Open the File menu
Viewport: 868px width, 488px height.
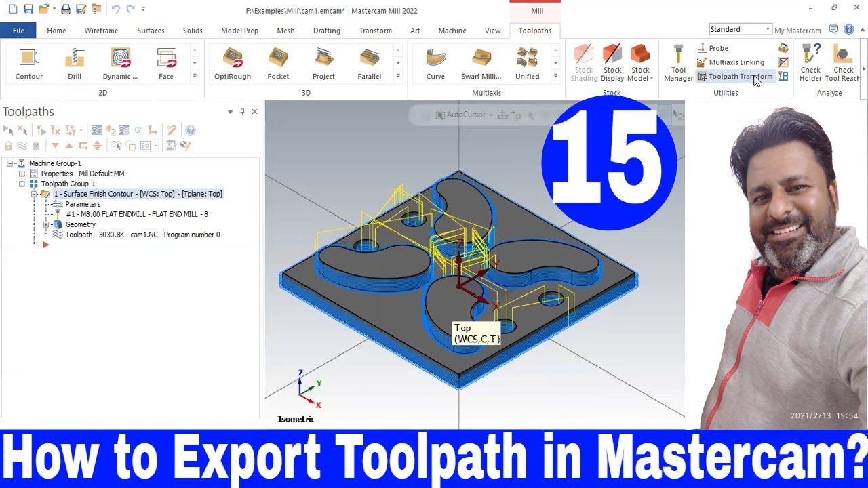pyautogui.click(x=18, y=30)
